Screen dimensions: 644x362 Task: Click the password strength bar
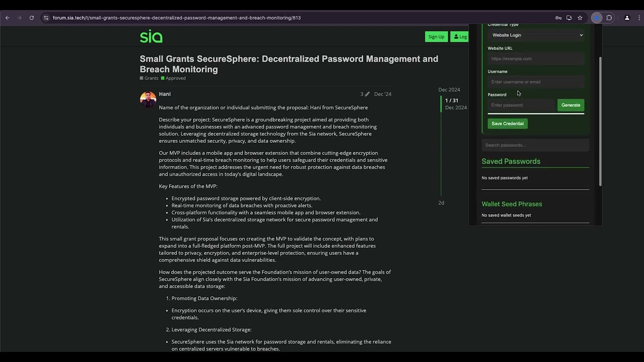pos(536,114)
